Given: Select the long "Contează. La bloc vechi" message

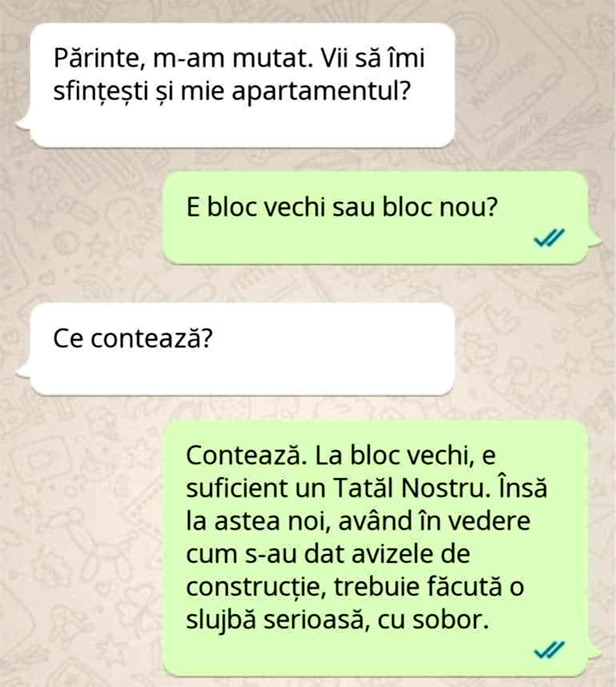Looking at the screenshot, I should pos(375,548).
